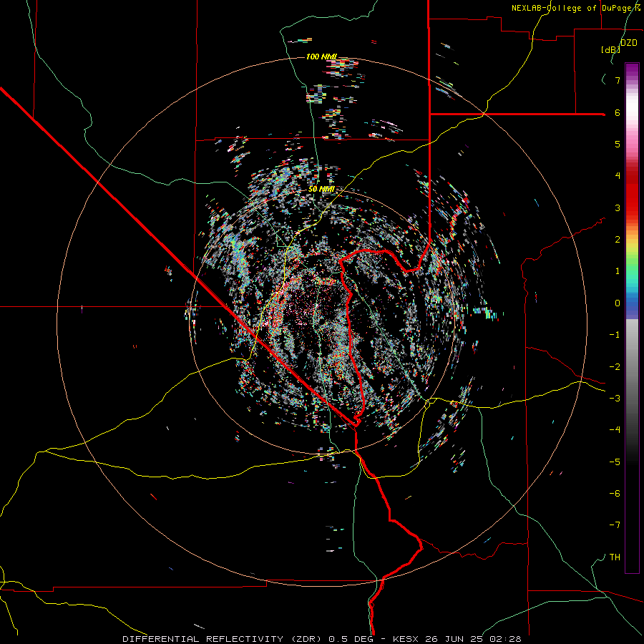
Task: Click the '-5' value on color scale
Action: (615, 462)
